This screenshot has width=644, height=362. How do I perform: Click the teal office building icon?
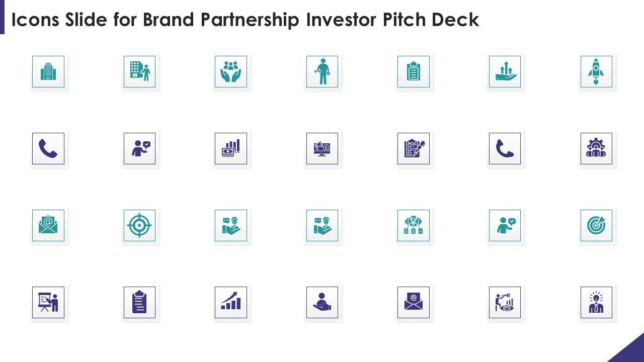point(48,72)
